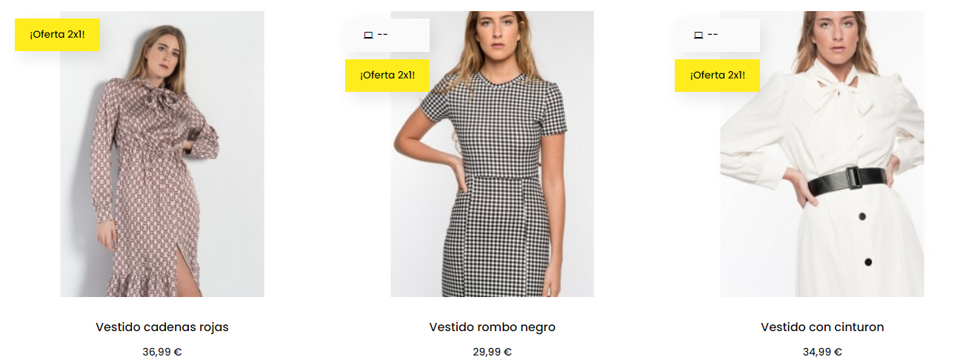Click dashes next to laptop icon on cinturon badge
The height and width of the screenshot is (360, 980).
point(713,35)
